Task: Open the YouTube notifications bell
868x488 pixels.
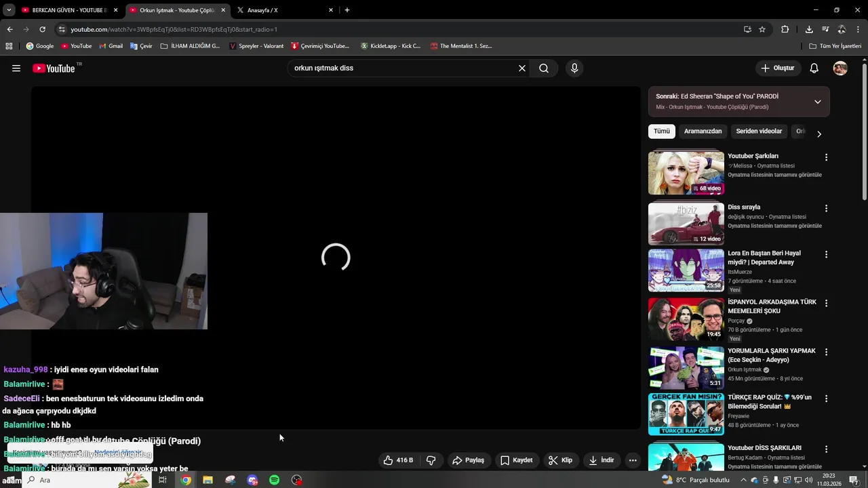Action: tap(814, 68)
